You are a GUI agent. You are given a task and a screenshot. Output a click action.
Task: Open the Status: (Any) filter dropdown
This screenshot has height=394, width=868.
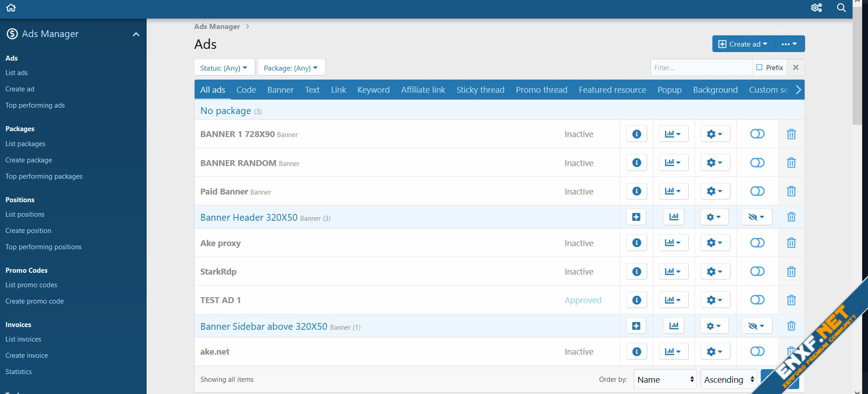click(224, 68)
